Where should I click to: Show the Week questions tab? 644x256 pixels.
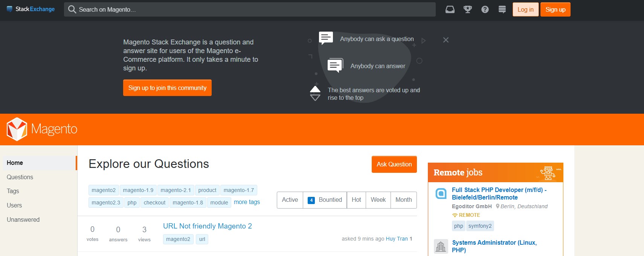(x=378, y=200)
